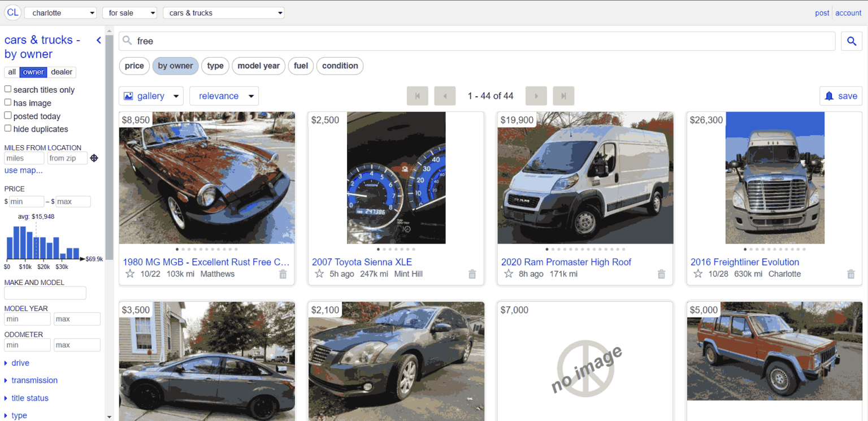Image resolution: width=868 pixels, height=421 pixels.
Task: Open the $2,100 gray sedan thumbnail
Action: click(x=396, y=361)
